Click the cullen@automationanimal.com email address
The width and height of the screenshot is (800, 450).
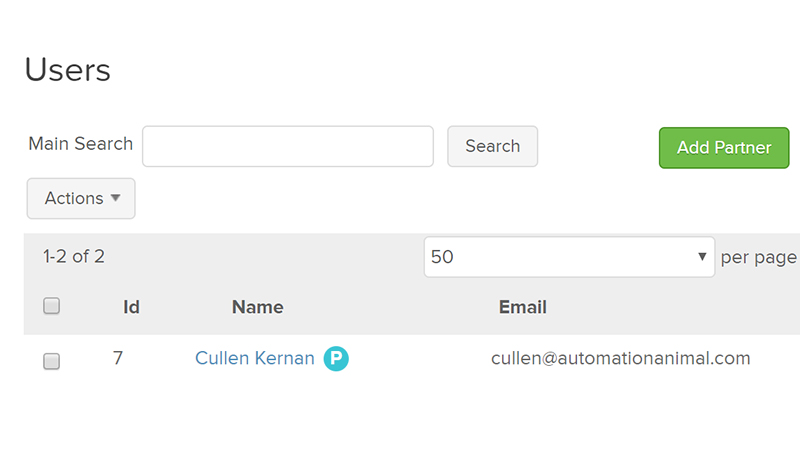click(x=620, y=358)
